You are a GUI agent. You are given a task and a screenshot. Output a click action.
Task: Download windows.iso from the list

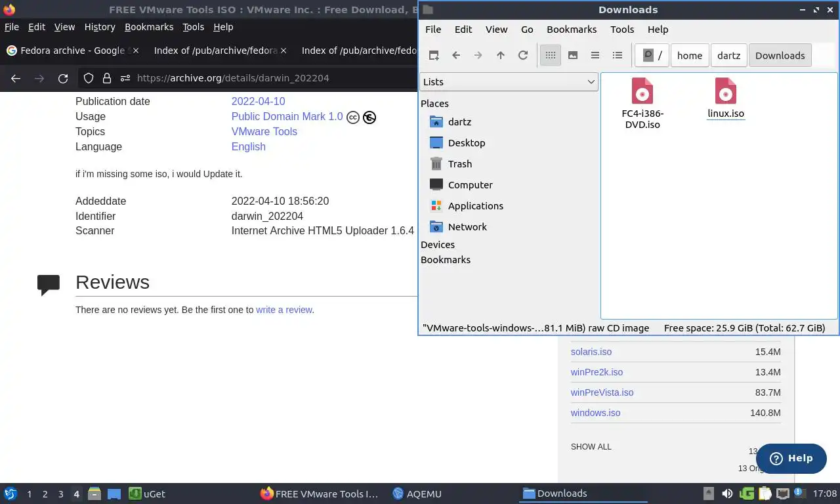point(595,413)
